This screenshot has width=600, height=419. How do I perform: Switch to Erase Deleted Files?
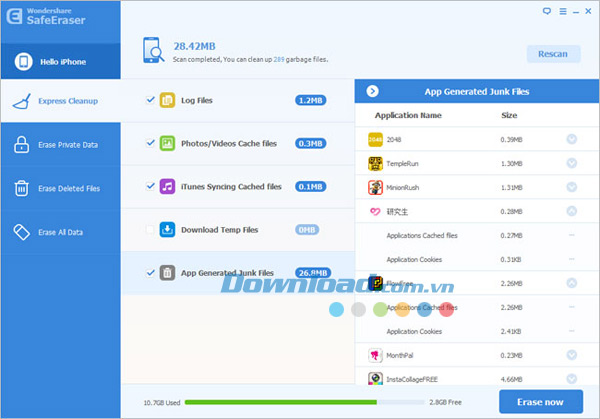59,188
